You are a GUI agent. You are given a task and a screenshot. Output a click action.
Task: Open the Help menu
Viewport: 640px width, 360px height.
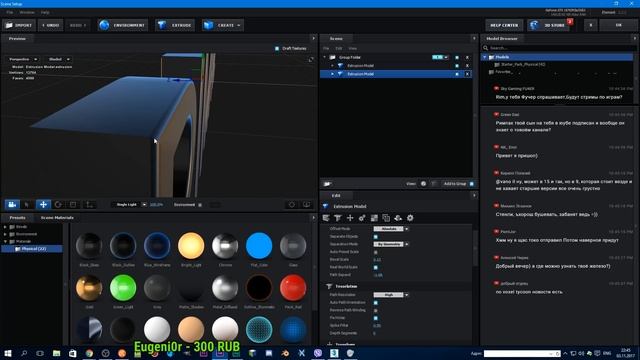(x=45, y=13)
